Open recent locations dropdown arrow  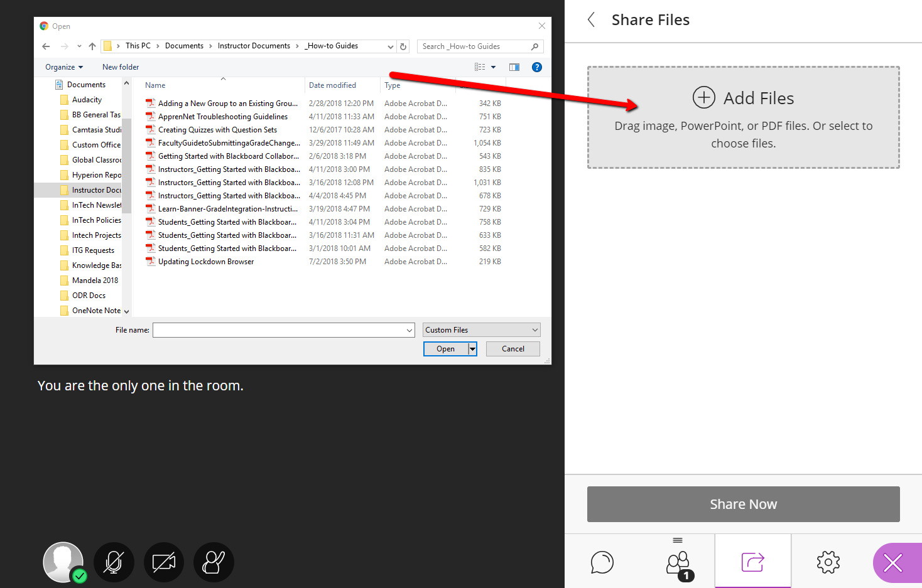(x=79, y=46)
